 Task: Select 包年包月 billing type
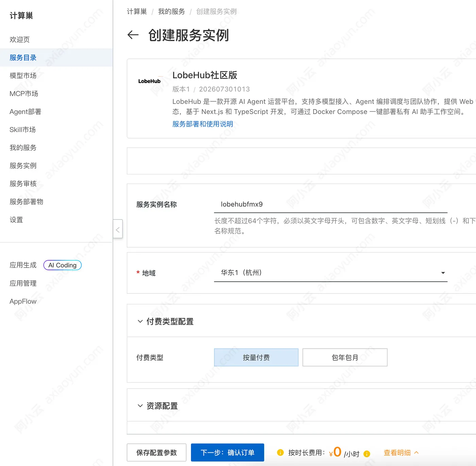coord(345,357)
